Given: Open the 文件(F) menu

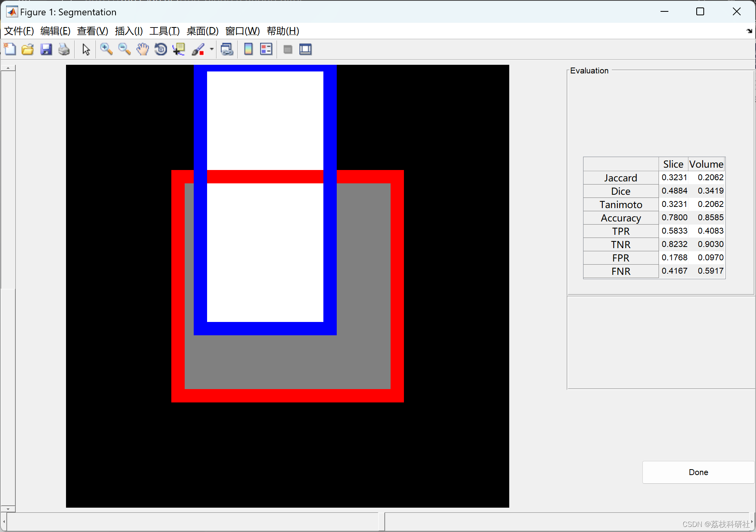Looking at the screenshot, I should coord(19,31).
